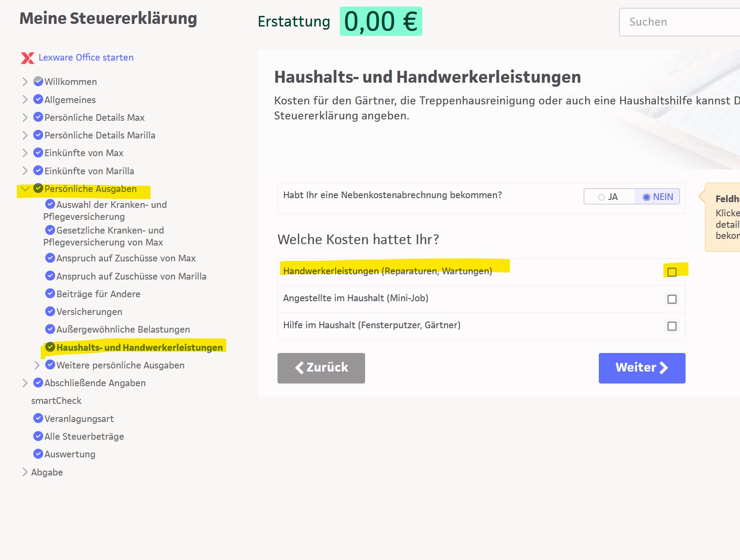
Task: Expand the Abgabe section
Action: pyautogui.click(x=25, y=472)
